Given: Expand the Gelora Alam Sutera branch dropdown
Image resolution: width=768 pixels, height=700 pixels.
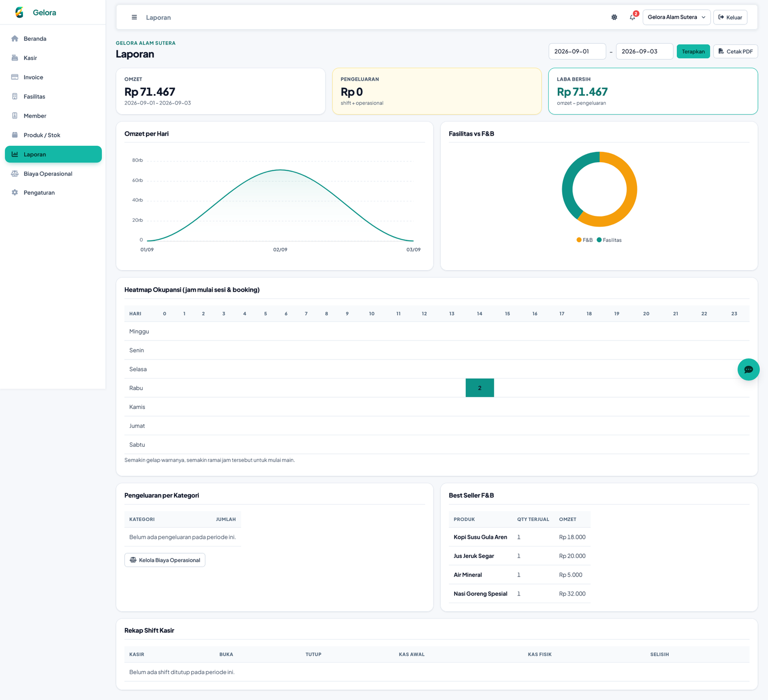Looking at the screenshot, I should tap(676, 17).
